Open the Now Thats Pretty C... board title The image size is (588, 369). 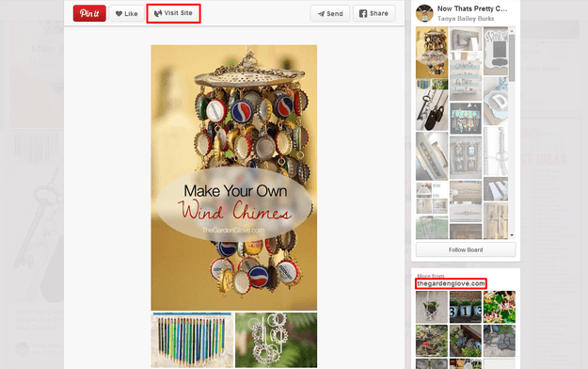pos(472,8)
